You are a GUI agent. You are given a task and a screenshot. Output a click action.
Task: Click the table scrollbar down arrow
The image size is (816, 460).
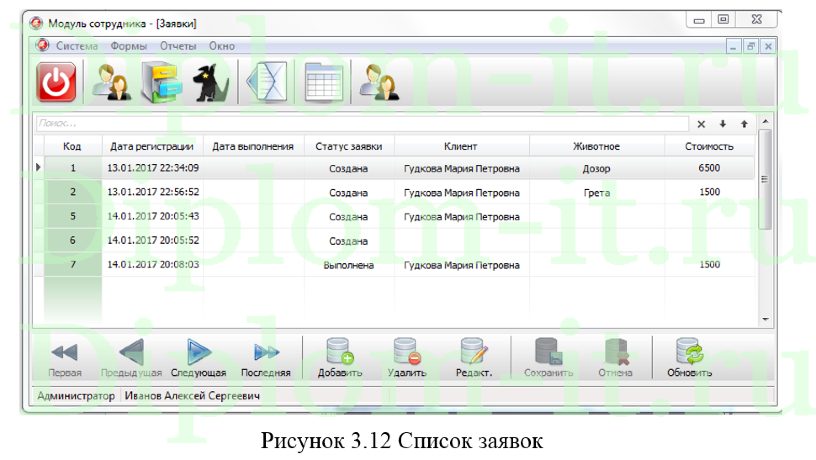[x=766, y=319]
